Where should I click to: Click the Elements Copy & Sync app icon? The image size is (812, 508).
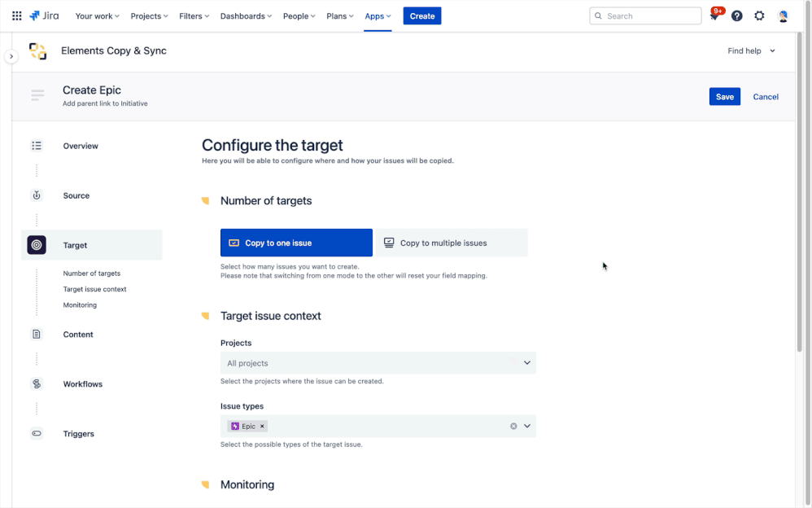click(x=37, y=50)
